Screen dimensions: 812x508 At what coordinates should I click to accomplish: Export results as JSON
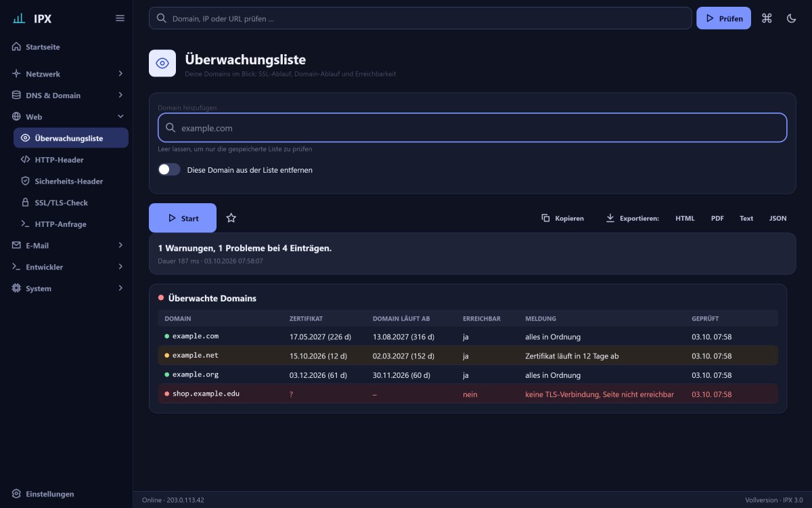click(x=778, y=218)
